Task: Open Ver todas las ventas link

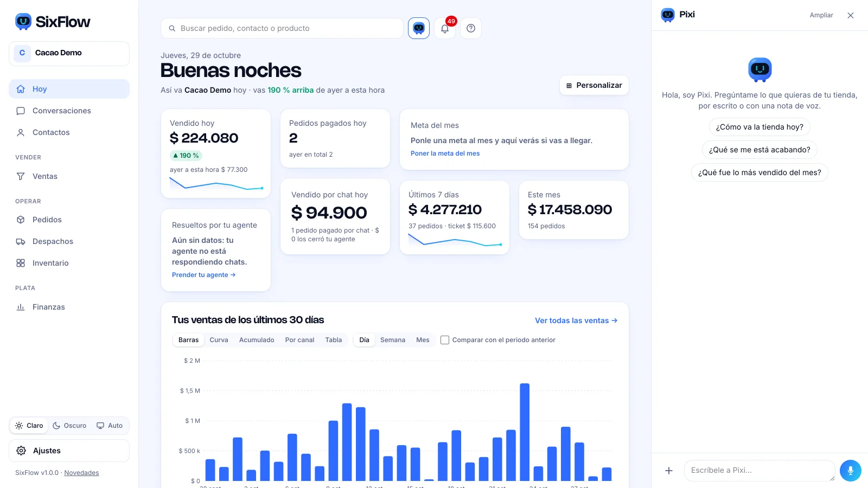Action: click(x=576, y=320)
